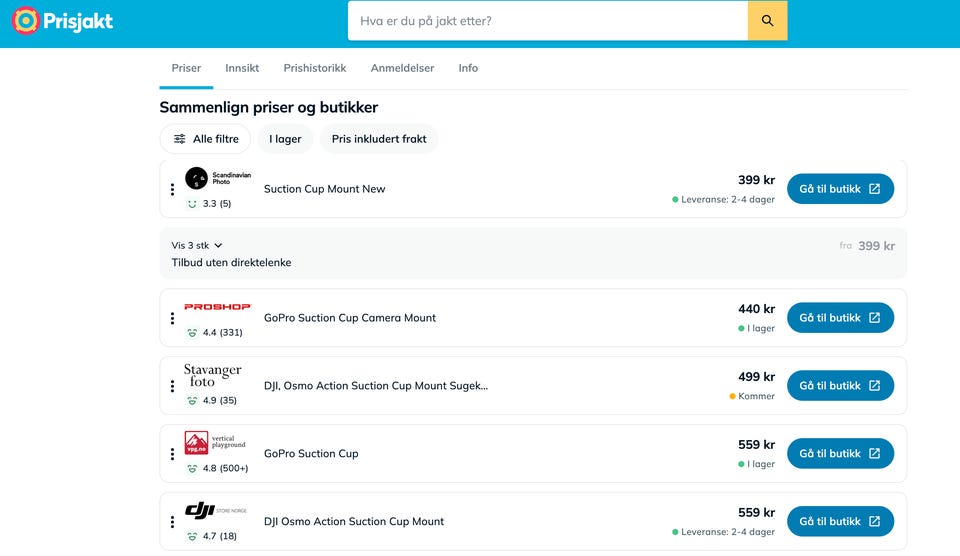The height and width of the screenshot is (556, 960).
Task: Open the Prishistorikk tab
Action: point(315,68)
